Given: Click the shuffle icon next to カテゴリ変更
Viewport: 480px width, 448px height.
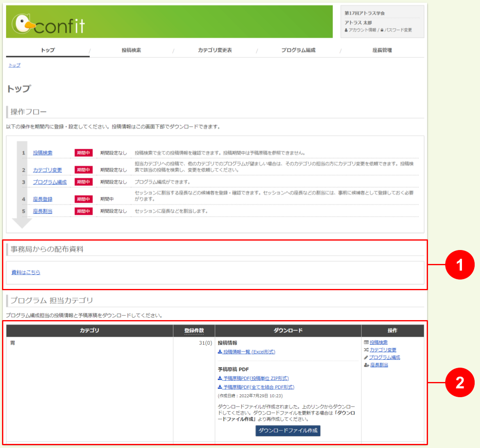Looking at the screenshot, I should pos(366,350).
